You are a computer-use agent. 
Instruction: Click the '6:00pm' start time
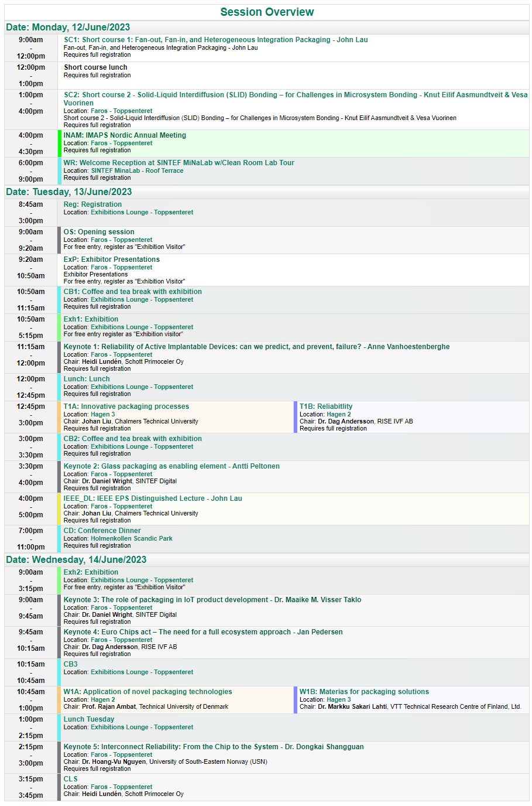[30, 163]
